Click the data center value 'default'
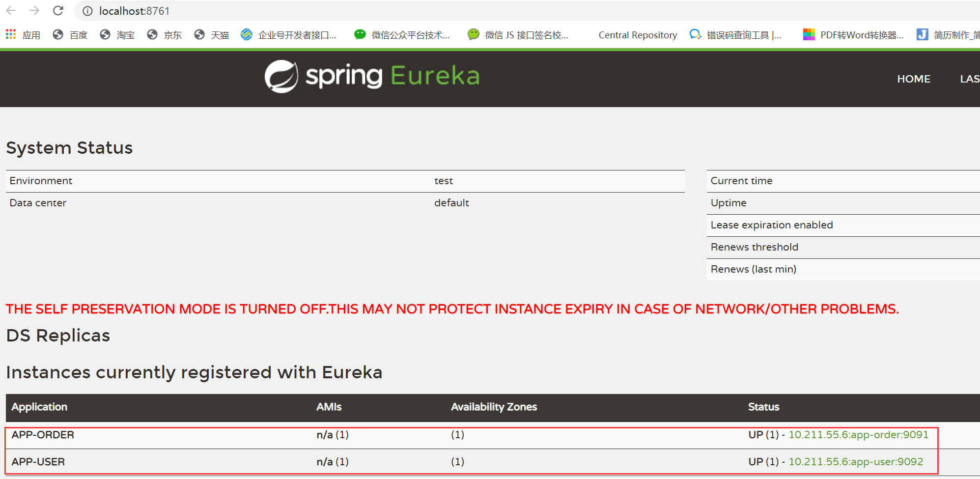Image resolution: width=980 pixels, height=479 pixels. click(451, 203)
